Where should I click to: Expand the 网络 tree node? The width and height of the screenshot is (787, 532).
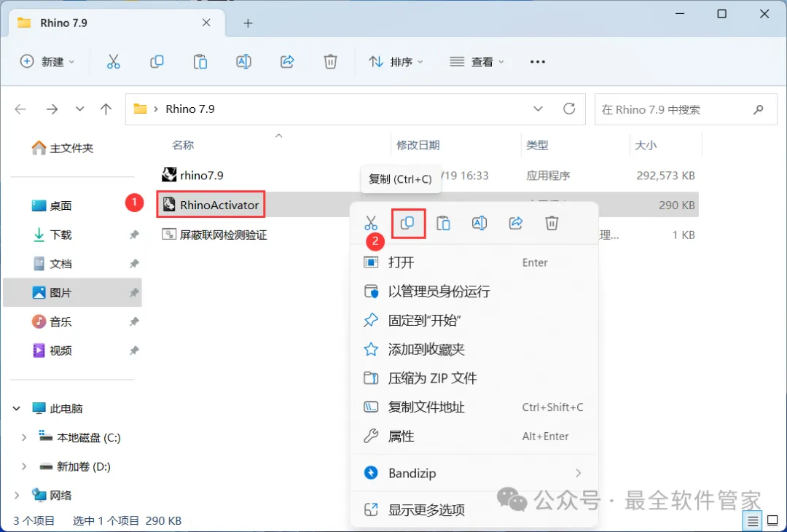[17, 496]
